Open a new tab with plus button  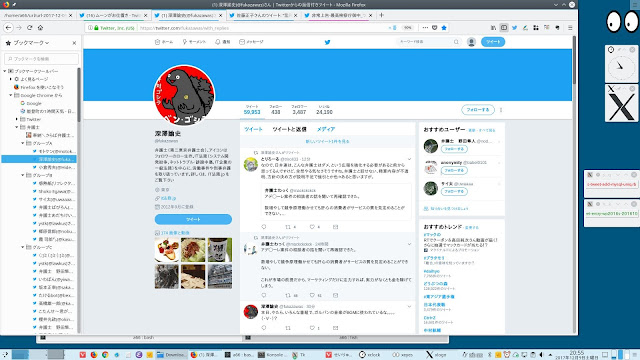382,15
